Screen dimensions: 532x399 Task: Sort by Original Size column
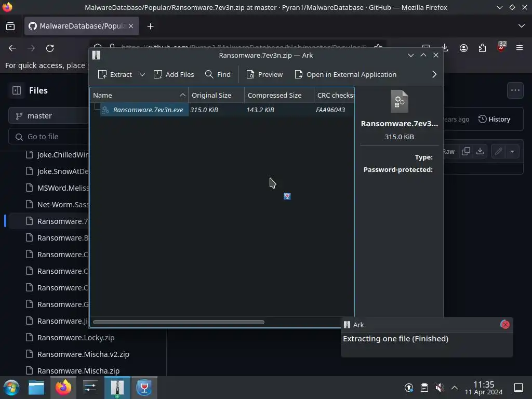(217, 96)
